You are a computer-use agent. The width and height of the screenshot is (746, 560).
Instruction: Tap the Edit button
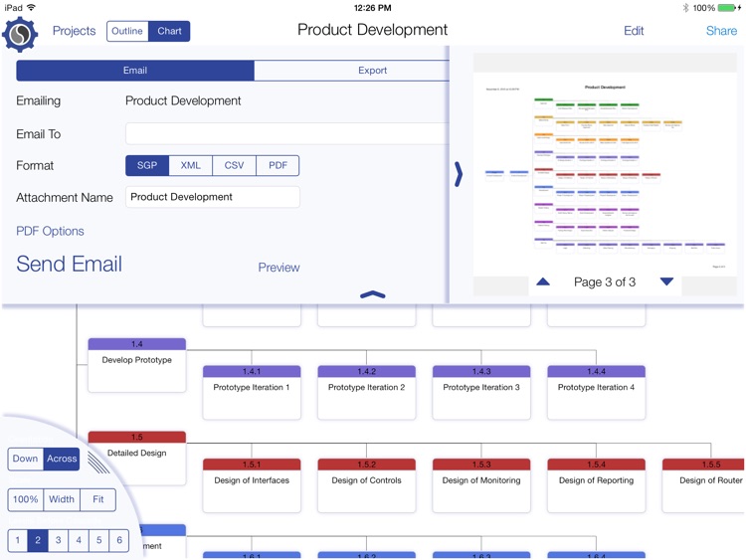[x=634, y=31]
